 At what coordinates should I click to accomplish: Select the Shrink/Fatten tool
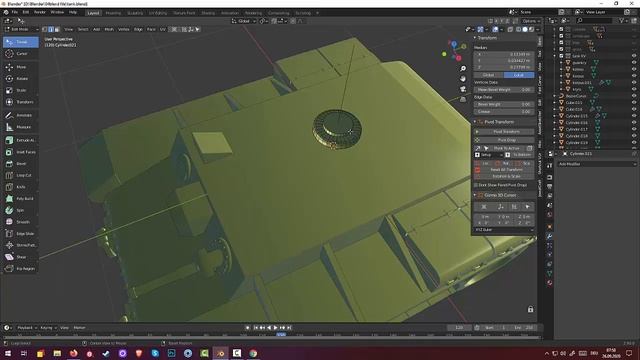click(20, 245)
